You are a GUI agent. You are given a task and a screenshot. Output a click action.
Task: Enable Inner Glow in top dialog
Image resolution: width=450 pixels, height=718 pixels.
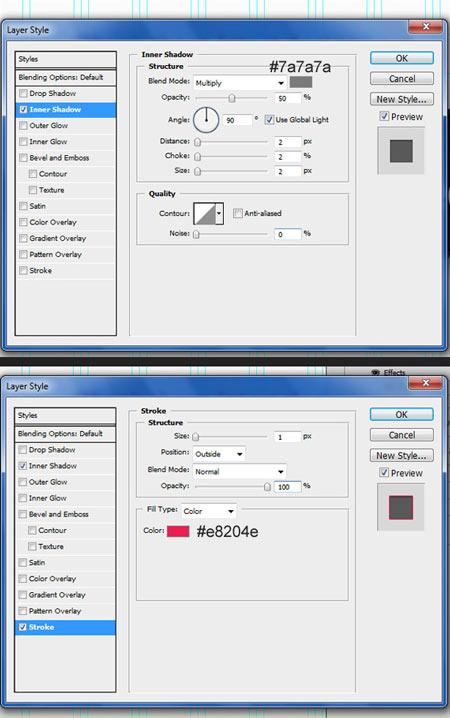(x=23, y=141)
